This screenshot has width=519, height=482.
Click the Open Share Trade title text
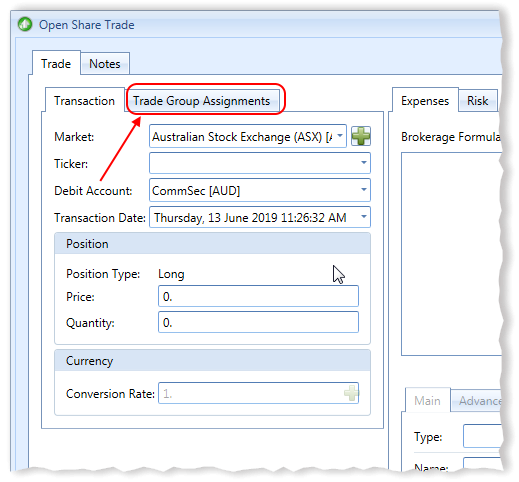click(87, 25)
